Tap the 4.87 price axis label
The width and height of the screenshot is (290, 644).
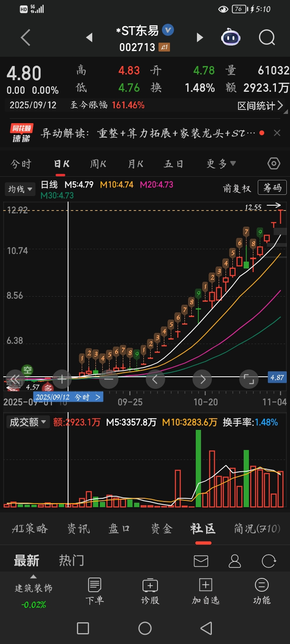(277, 378)
